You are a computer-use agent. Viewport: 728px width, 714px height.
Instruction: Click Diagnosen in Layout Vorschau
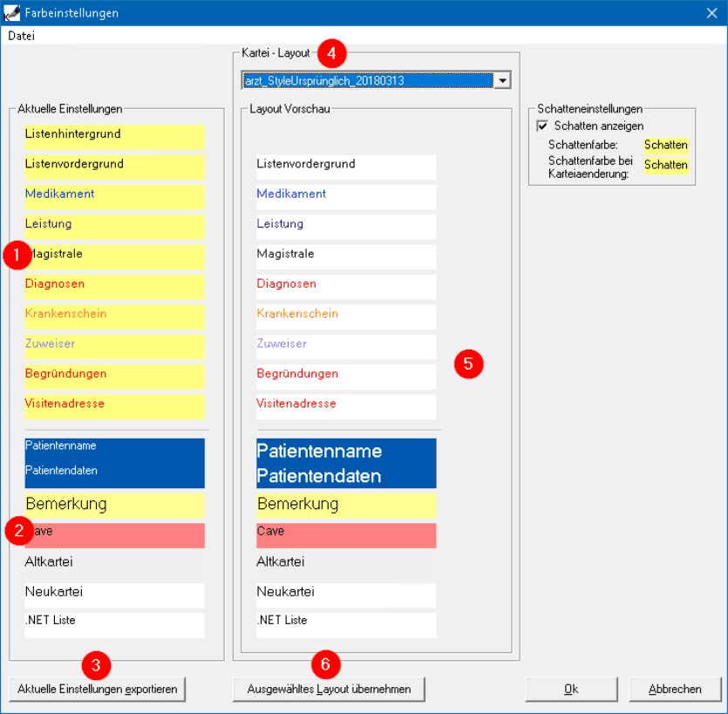tap(346, 287)
